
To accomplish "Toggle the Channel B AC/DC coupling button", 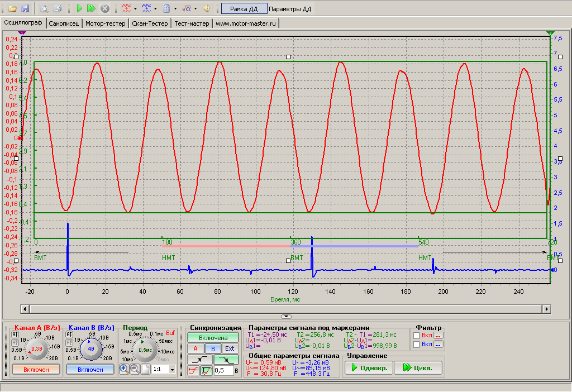I will (x=69, y=334).
